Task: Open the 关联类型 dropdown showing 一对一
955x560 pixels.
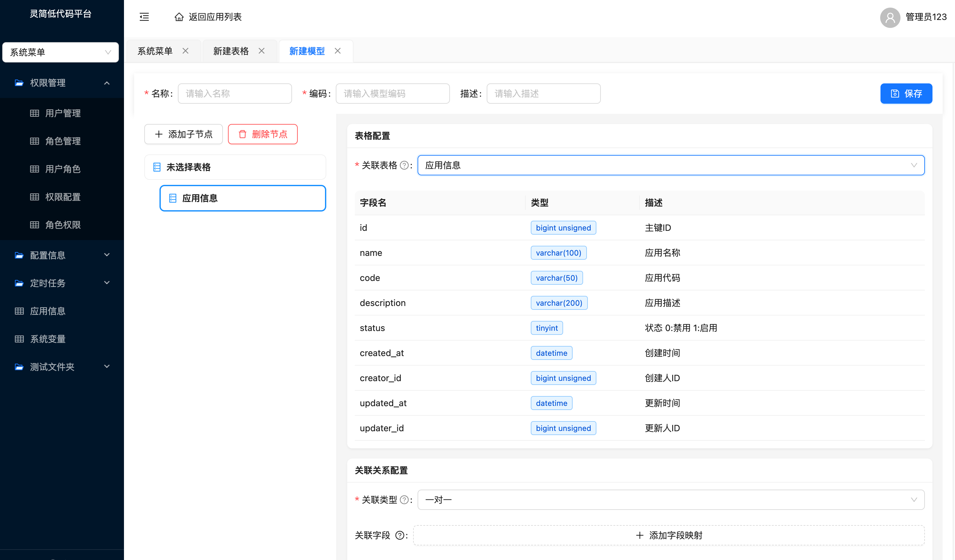Action: point(670,500)
